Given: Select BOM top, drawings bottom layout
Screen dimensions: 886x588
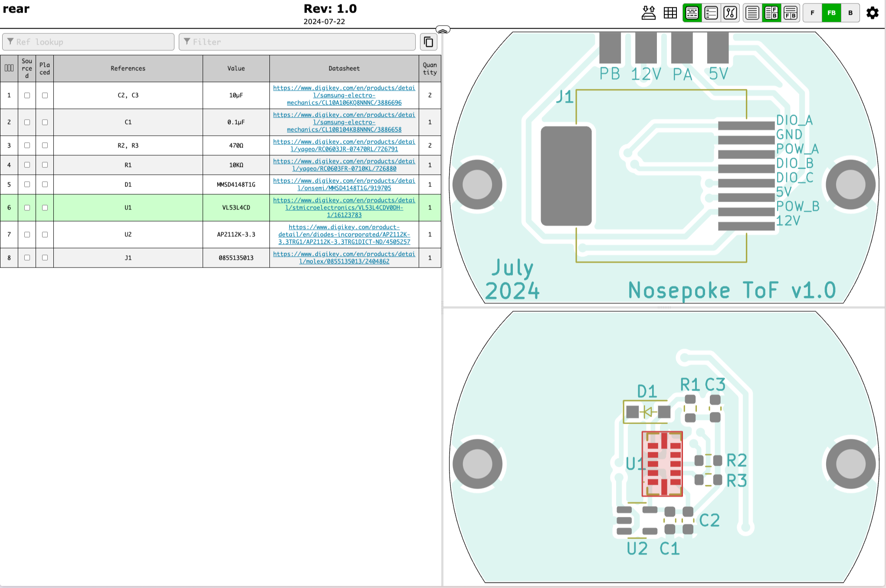Looking at the screenshot, I should click(x=791, y=13).
